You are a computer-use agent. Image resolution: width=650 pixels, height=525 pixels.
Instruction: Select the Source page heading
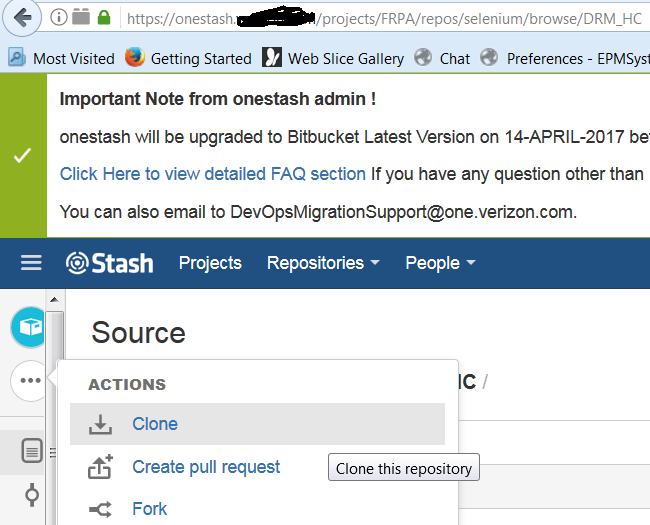point(138,333)
